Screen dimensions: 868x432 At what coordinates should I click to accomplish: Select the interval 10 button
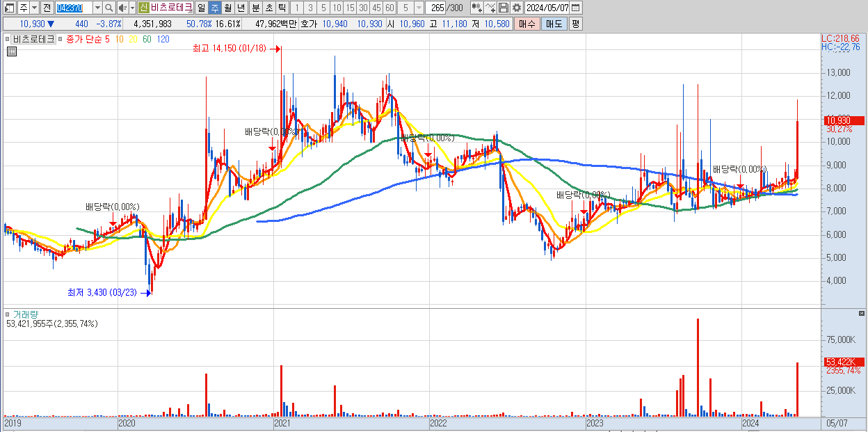tap(337, 8)
